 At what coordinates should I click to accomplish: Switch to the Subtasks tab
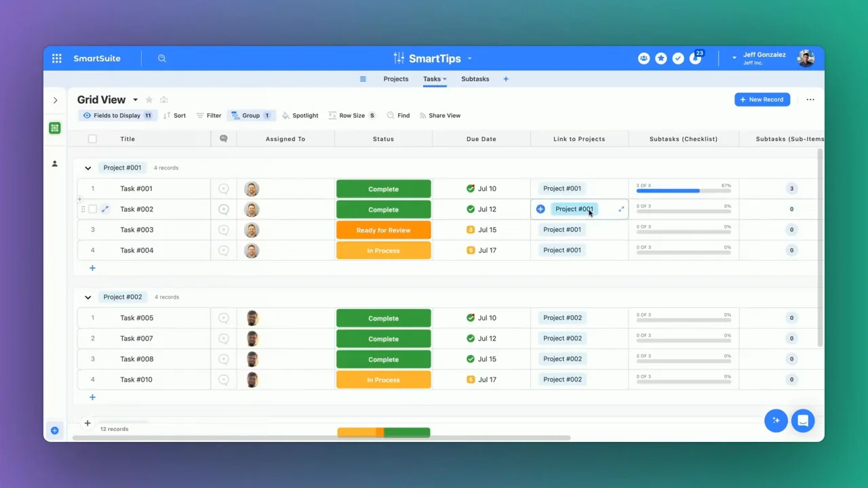click(x=475, y=79)
